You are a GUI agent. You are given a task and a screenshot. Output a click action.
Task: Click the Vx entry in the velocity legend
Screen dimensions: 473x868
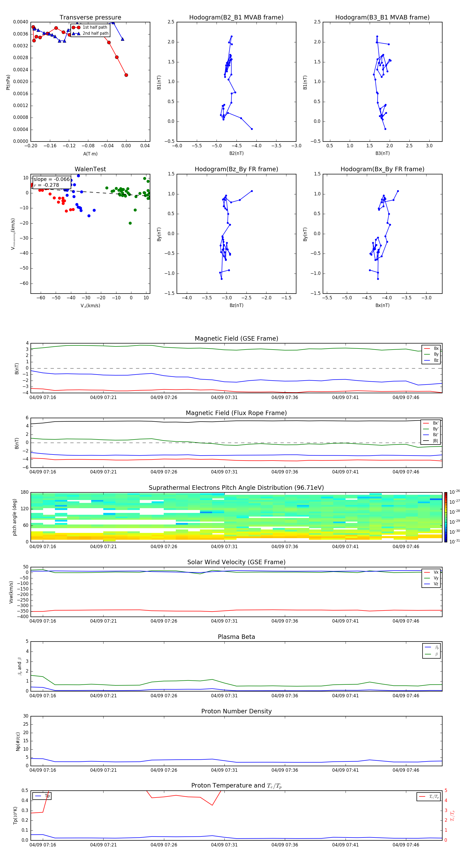click(x=431, y=572)
